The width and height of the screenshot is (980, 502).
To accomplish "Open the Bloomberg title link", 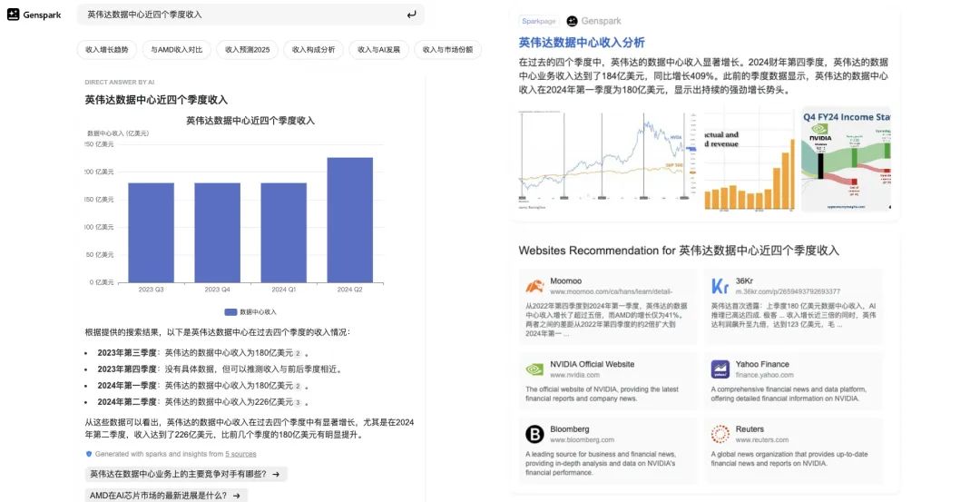I will (569, 428).
